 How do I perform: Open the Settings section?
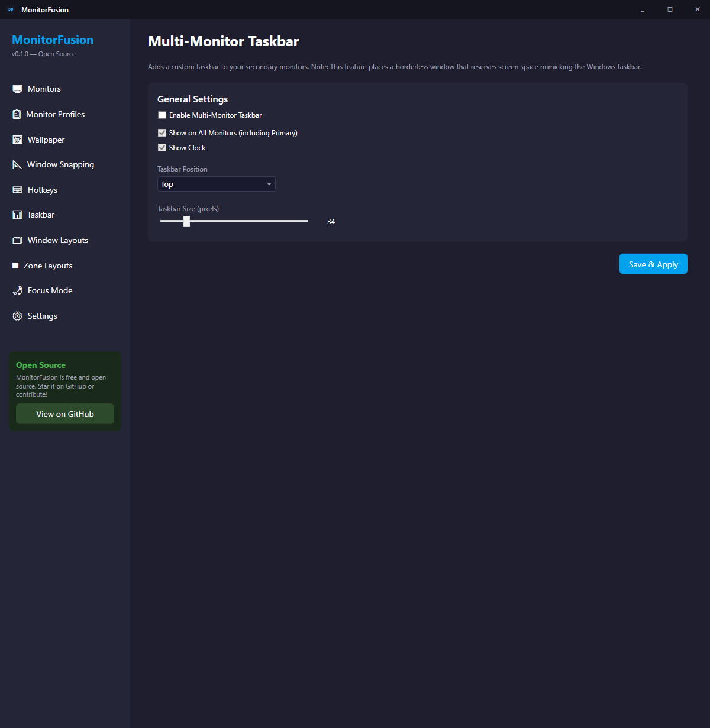pyautogui.click(x=41, y=316)
